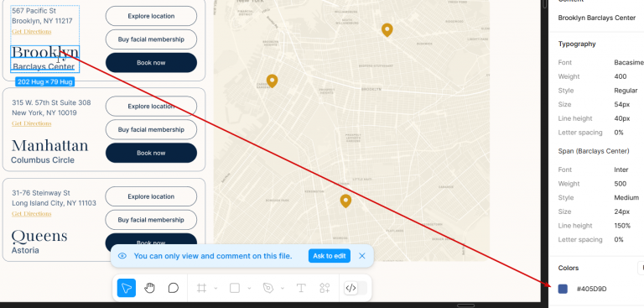Click eye icon in view-only banner
The image size is (644, 308).
(122, 256)
